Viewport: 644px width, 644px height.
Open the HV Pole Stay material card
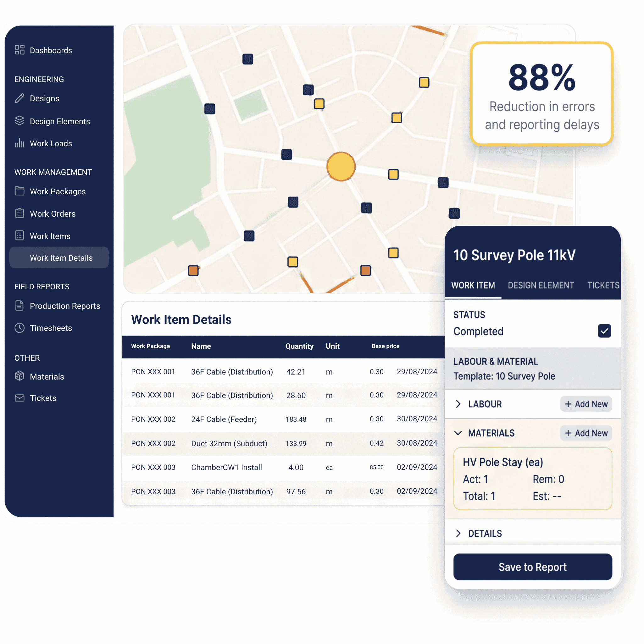[x=533, y=479]
